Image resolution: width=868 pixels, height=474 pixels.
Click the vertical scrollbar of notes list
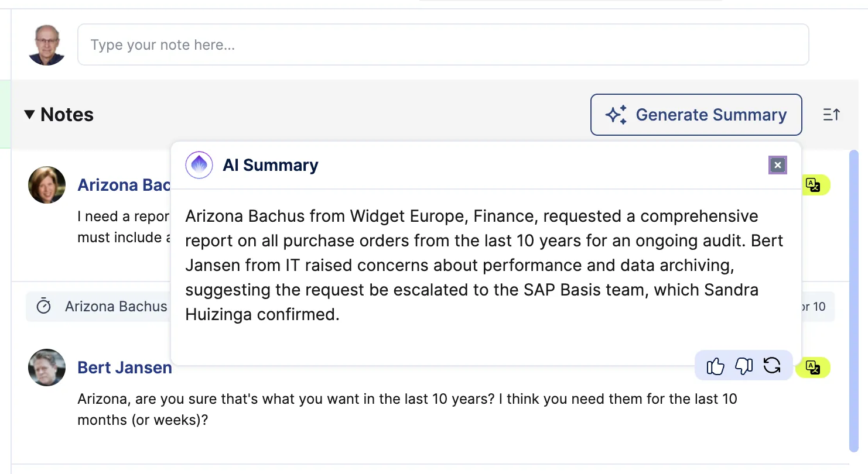tap(853, 300)
